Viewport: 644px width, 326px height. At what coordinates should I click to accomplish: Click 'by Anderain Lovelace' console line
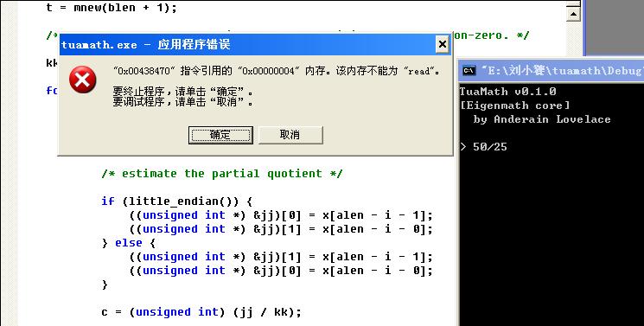pyautogui.click(x=542, y=119)
